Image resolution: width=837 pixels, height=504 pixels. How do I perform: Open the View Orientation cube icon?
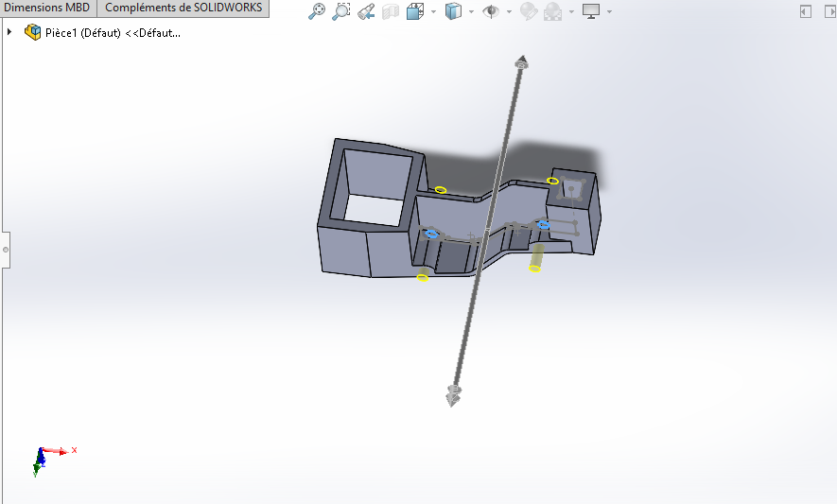pos(415,11)
